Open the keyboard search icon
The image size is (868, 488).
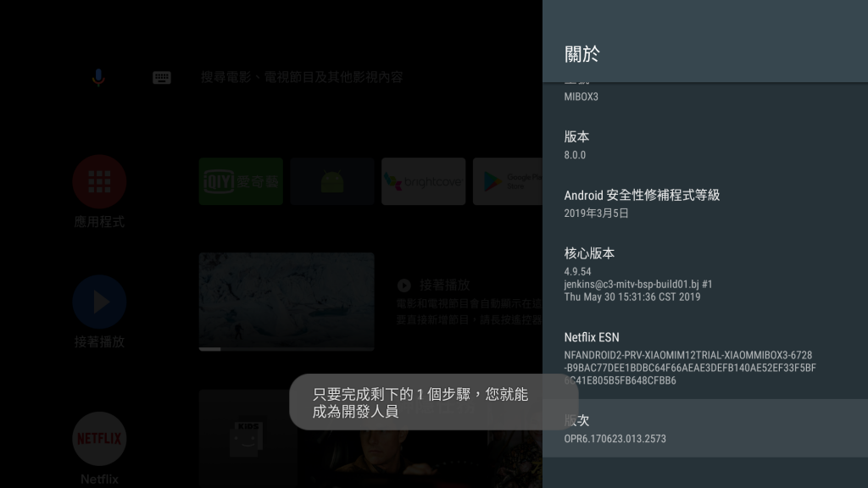(x=162, y=77)
